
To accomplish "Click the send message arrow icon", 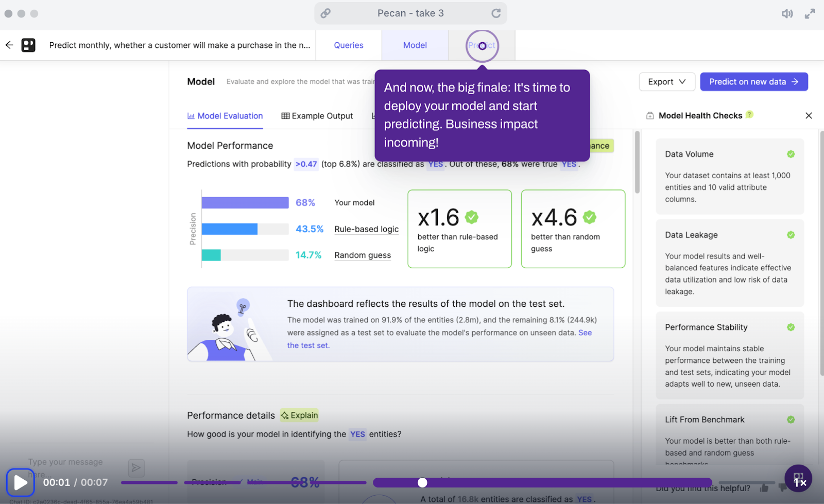I will (x=136, y=467).
